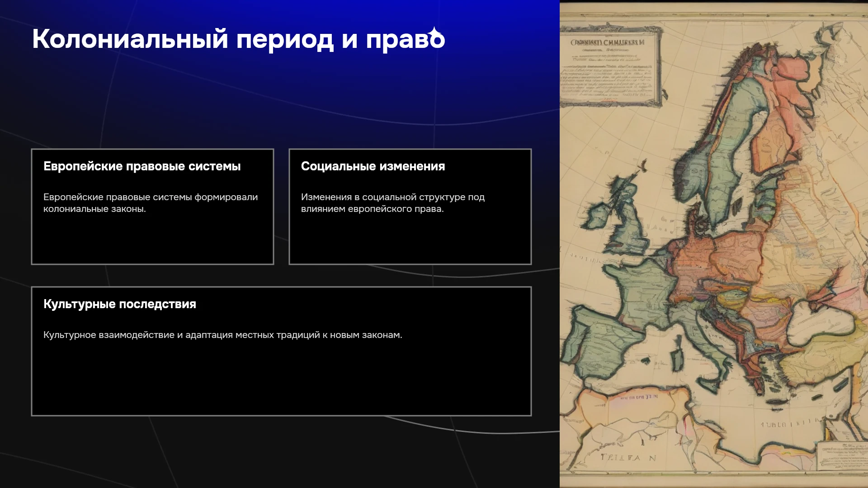The image size is (868, 488).
Task: Click the text about адаптация местных традиций
Action: pyautogui.click(x=223, y=335)
